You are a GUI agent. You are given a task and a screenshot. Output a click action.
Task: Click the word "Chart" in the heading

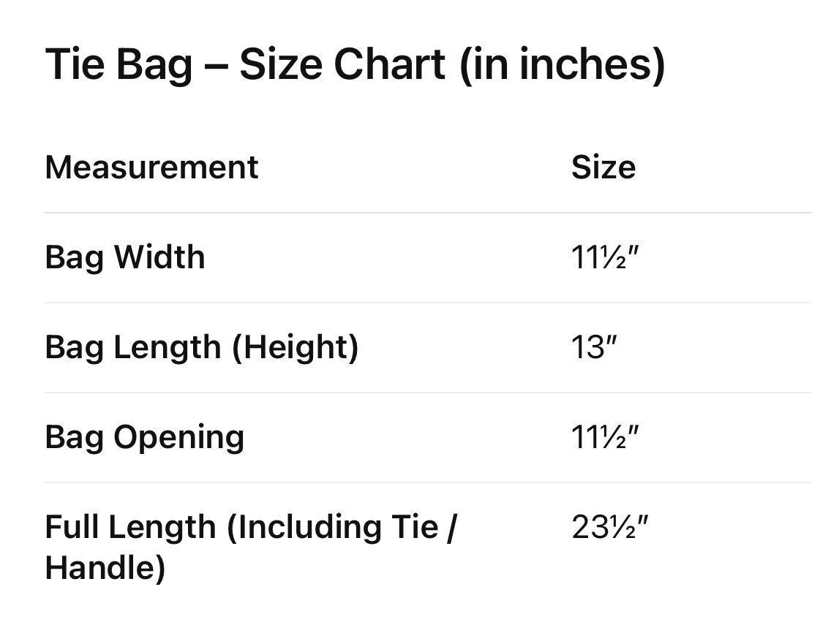390,64
